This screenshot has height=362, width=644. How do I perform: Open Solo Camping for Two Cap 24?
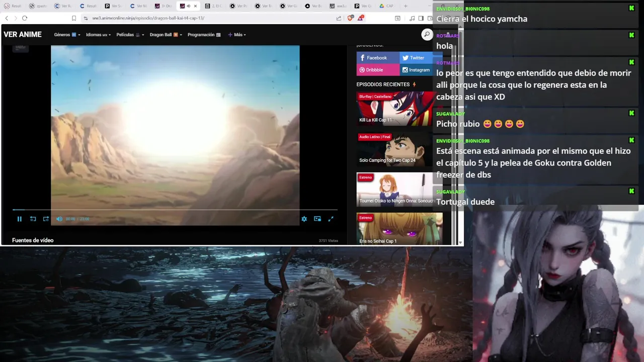point(399,149)
